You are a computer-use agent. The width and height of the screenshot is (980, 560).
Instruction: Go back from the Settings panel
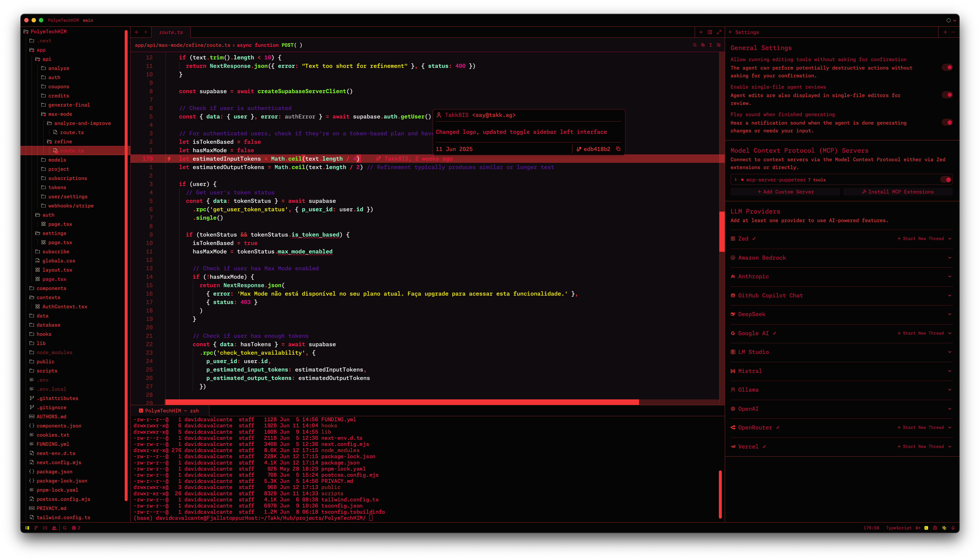pos(730,32)
